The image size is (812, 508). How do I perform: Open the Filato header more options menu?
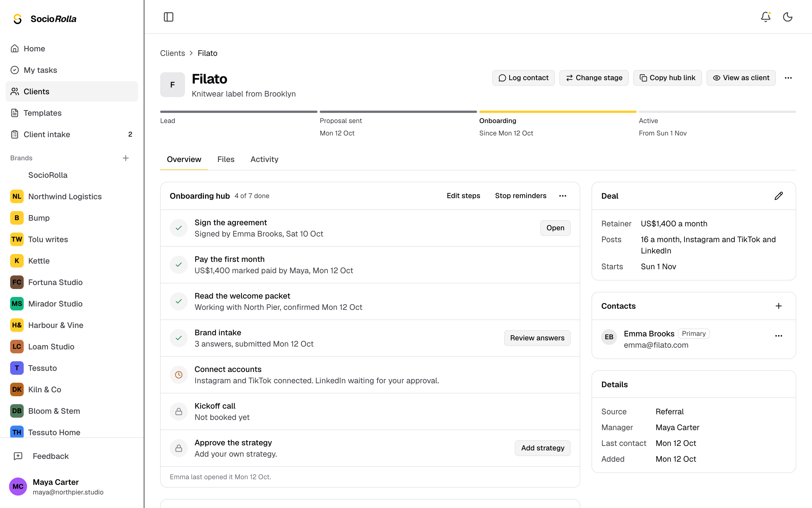788,78
